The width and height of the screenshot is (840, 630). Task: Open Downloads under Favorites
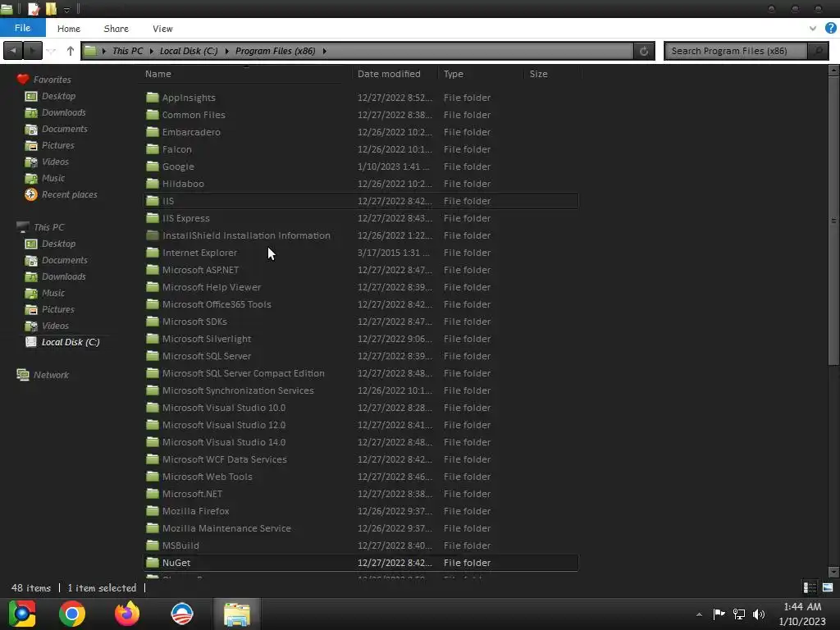64,112
